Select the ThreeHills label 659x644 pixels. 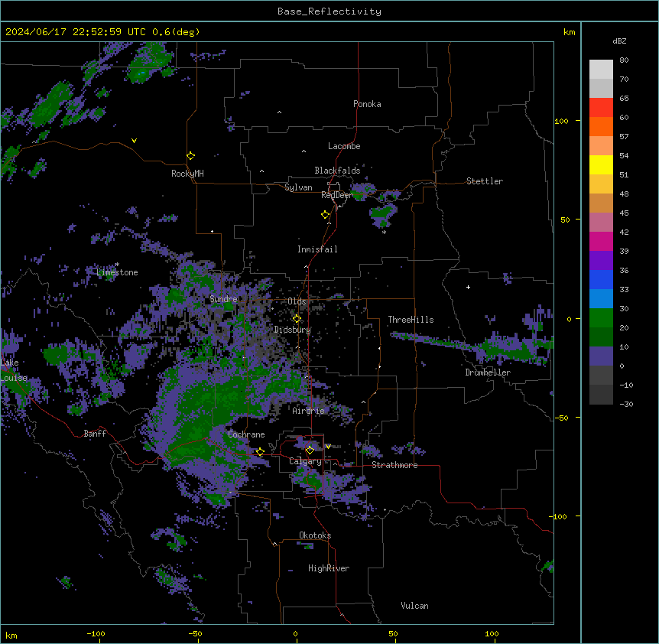pyautogui.click(x=411, y=320)
